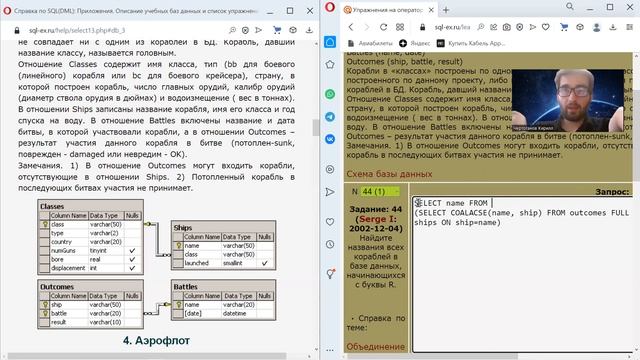Click the Ships table title in diagram
The image size is (640, 360).
(182, 228)
